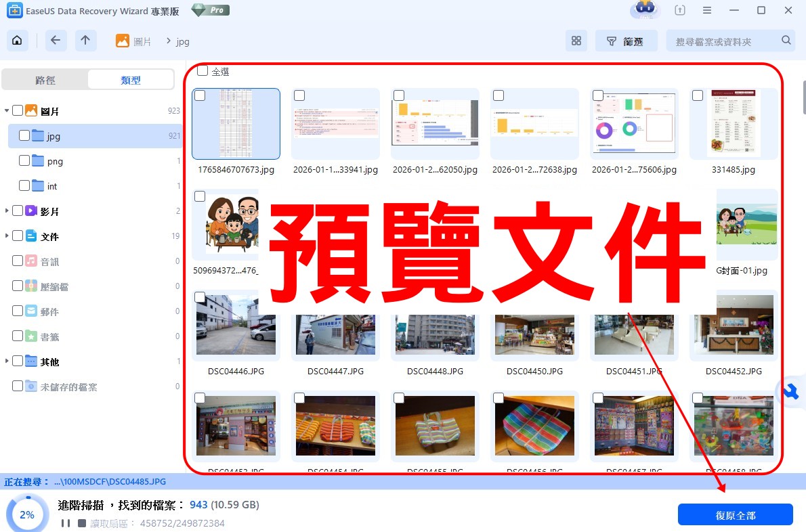Tick the 圖片 category checkbox
The height and width of the screenshot is (532, 806).
click(x=18, y=110)
